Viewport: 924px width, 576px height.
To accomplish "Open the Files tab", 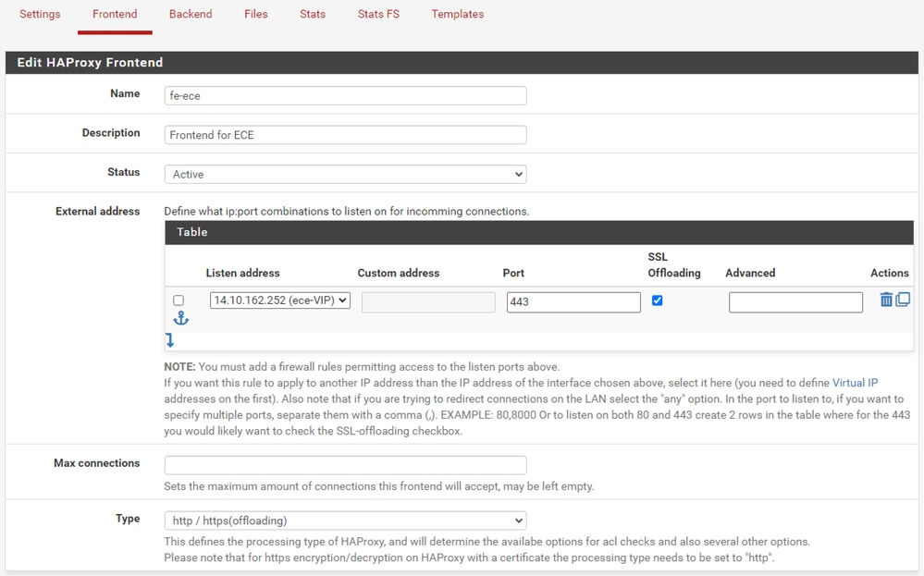I will coord(256,14).
